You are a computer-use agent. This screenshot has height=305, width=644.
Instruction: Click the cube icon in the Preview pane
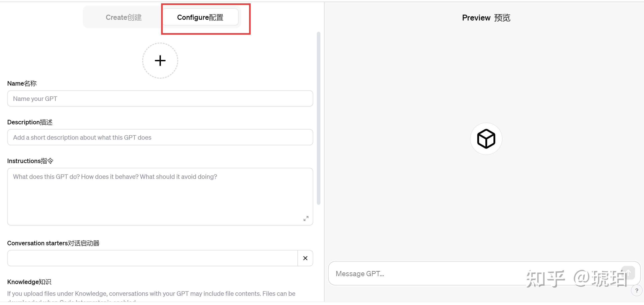click(x=486, y=139)
